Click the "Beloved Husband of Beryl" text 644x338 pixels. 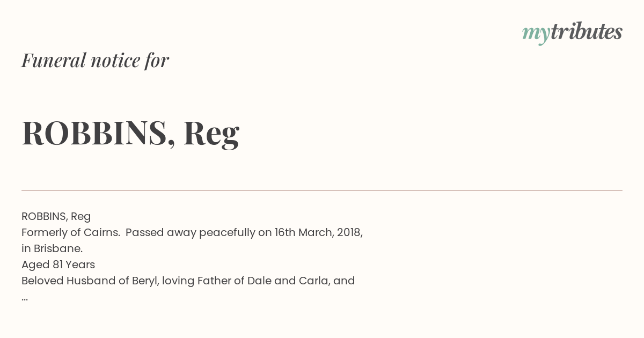(x=90, y=281)
